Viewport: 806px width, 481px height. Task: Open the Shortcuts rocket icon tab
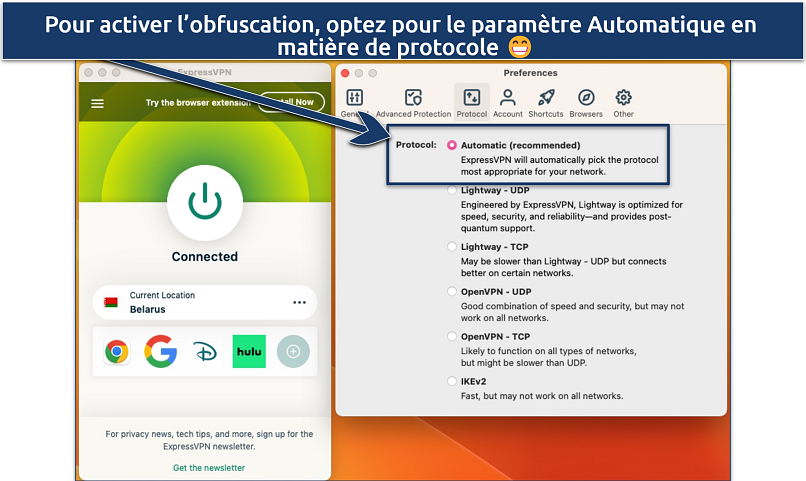[546, 103]
